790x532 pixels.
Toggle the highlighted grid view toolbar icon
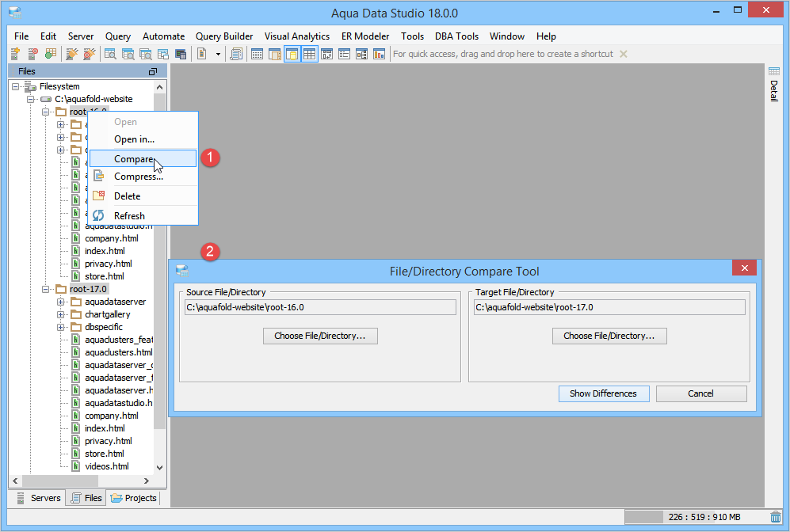[x=309, y=54]
